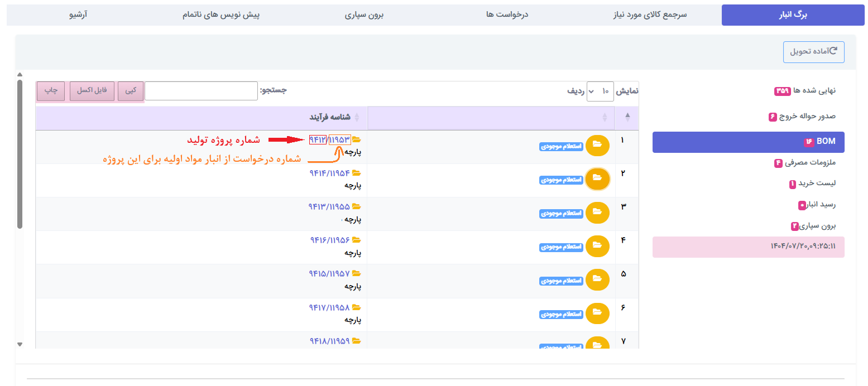
Task: Click the استعلام موجودی badge in row 2
Action: [561, 180]
